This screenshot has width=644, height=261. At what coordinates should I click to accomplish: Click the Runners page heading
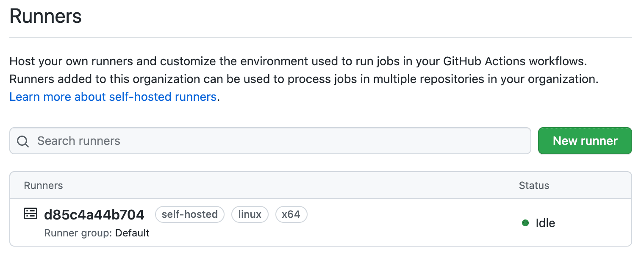[46, 17]
